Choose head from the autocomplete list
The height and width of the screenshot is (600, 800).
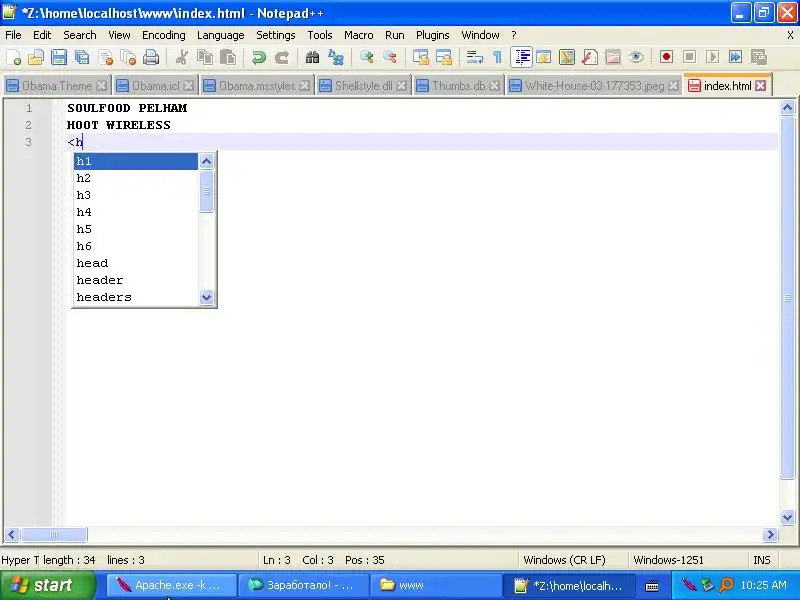[136, 263]
